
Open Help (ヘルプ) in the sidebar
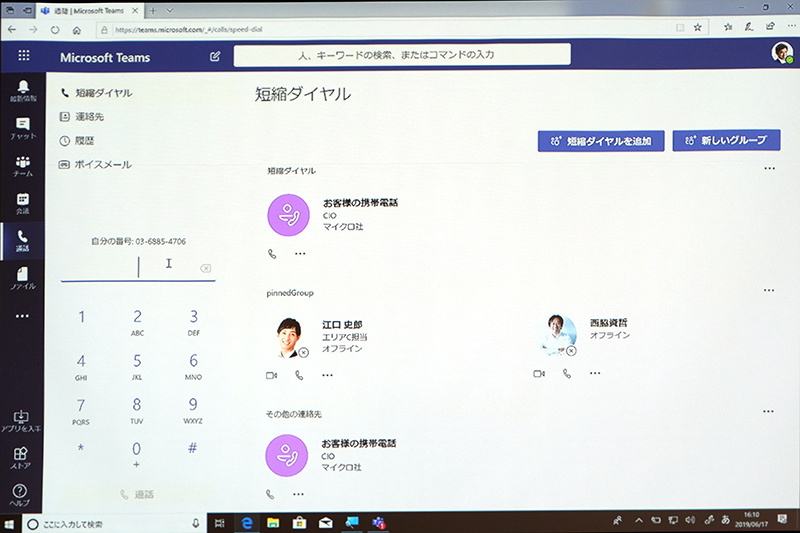click(x=20, y=495)
